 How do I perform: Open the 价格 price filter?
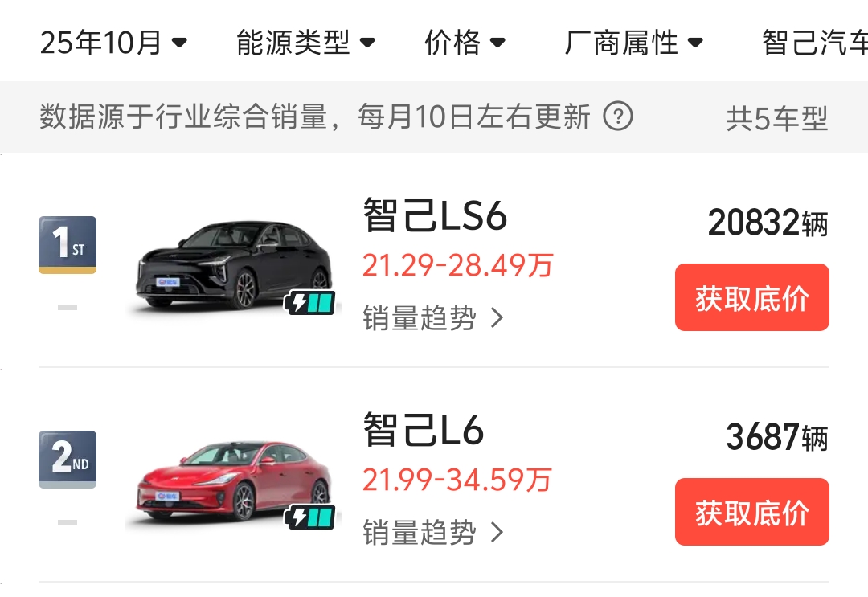click(x=465, y=43)
